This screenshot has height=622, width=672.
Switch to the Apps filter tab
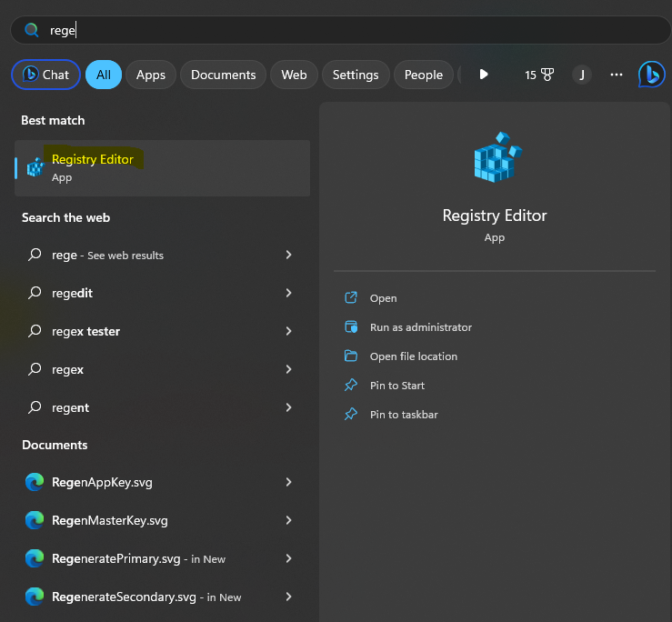pyautogui.click(x=151, y=75)
